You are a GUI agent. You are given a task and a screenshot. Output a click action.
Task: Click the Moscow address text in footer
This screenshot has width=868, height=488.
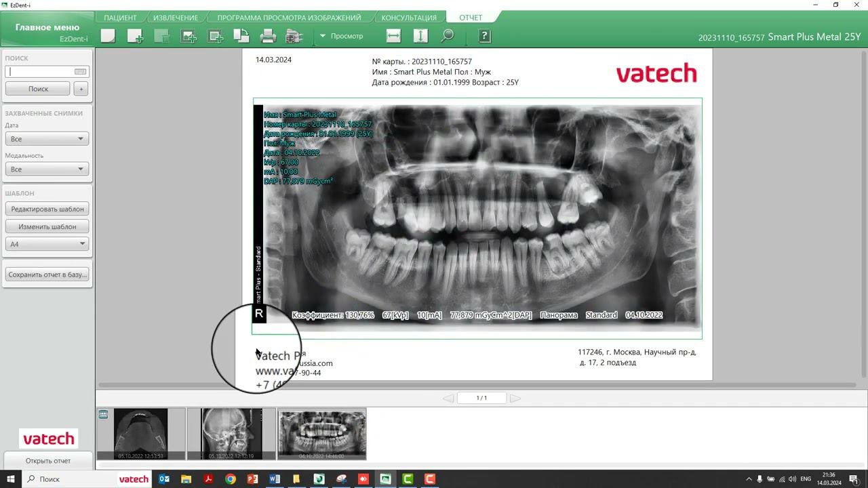point(637,357)
